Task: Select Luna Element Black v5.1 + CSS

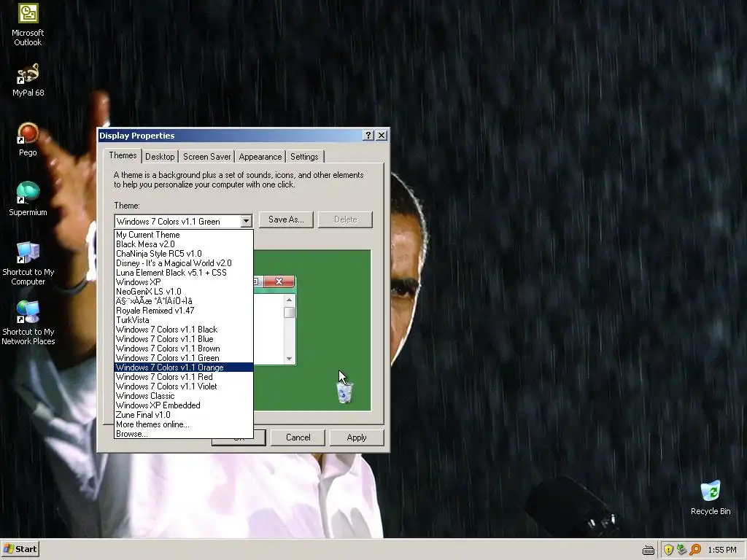Action: pos(183,273)
